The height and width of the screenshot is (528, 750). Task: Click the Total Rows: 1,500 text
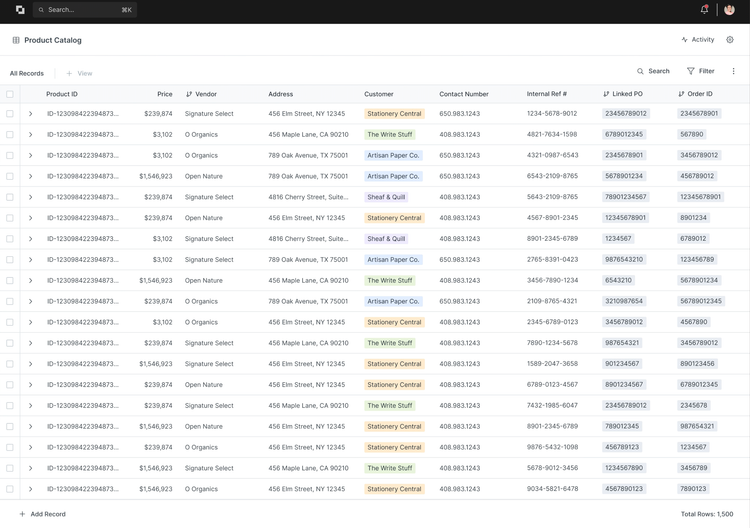coord(707,514)
